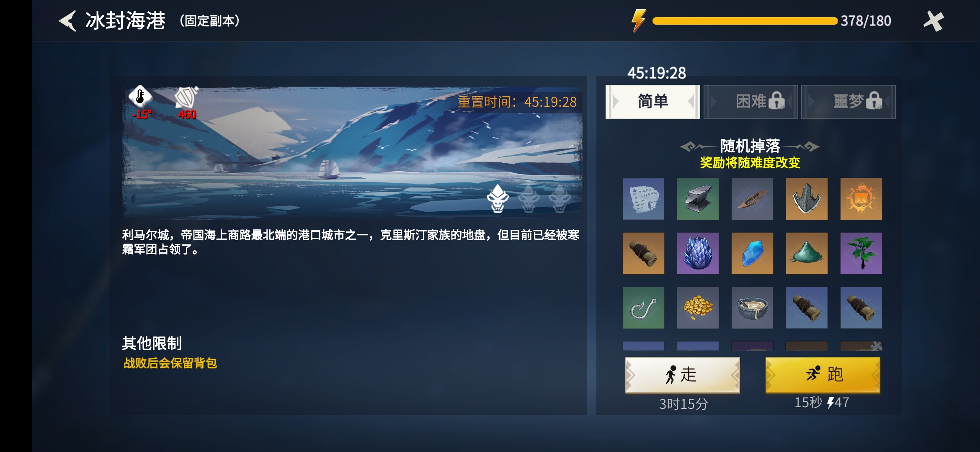Inspect the gold coins pile drop
Screen dimensions: 980x452
pyautogui.click(x=698, y=308)
